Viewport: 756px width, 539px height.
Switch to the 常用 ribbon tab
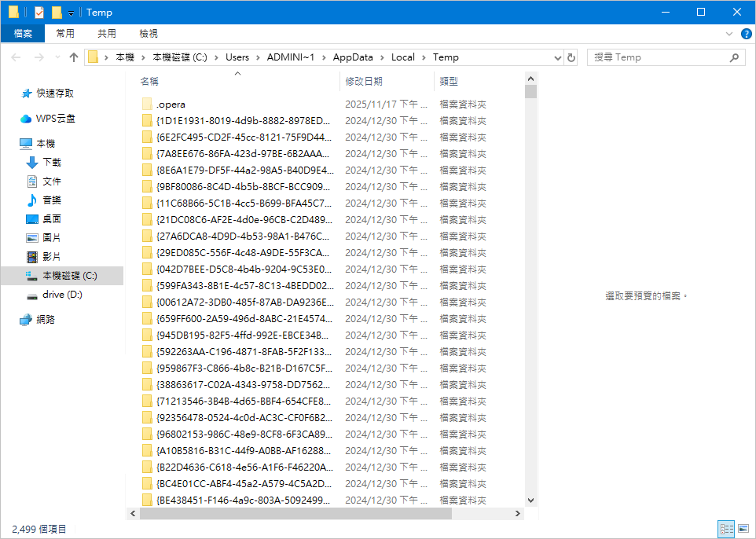(x=65, y=33)
